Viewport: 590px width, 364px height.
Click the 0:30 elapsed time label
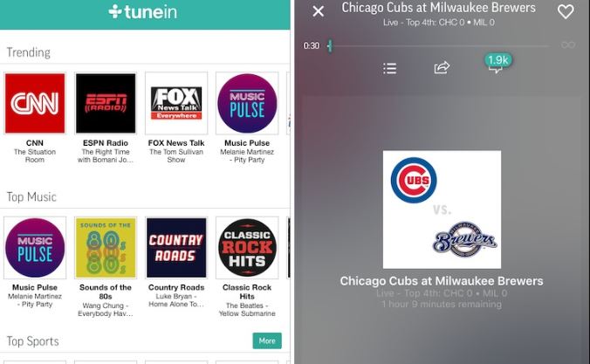[x=312, y=46]
